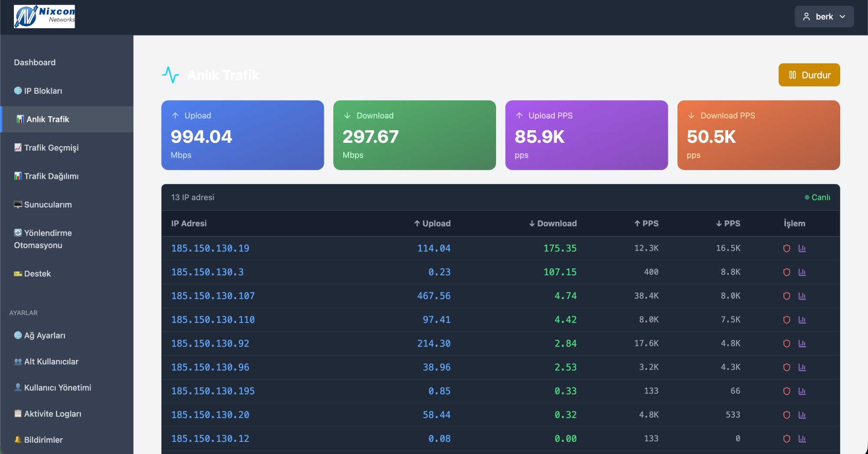Sort table by Download column header
This screenshot has height=454, width=868.
pyautogui.click(x=552, y=224)
